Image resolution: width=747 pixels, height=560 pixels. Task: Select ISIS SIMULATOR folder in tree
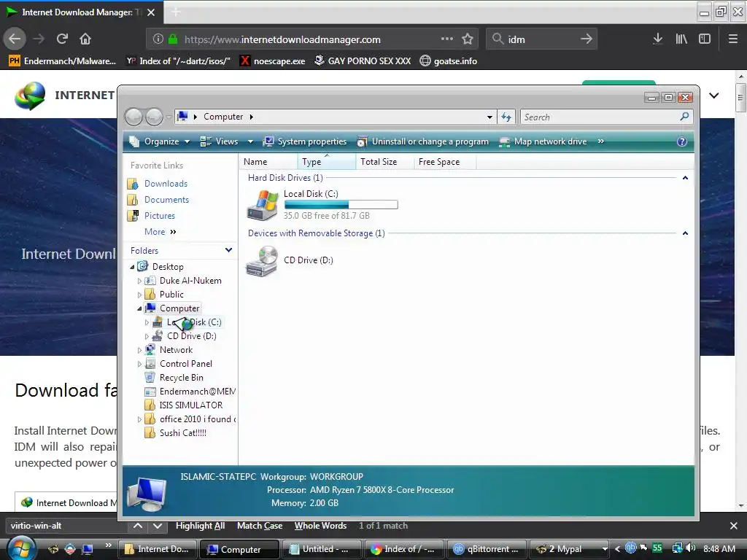point(190,405)
